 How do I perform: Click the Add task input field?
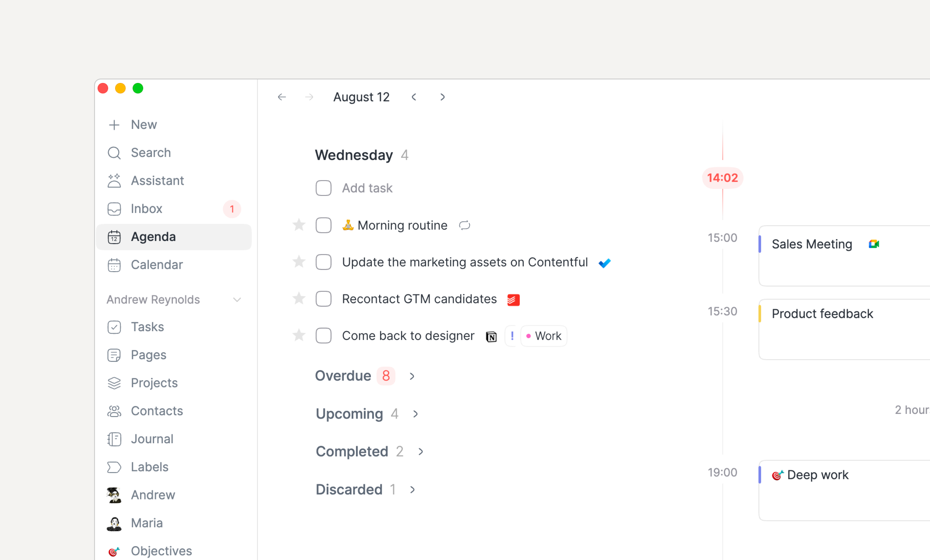(367, 188)
